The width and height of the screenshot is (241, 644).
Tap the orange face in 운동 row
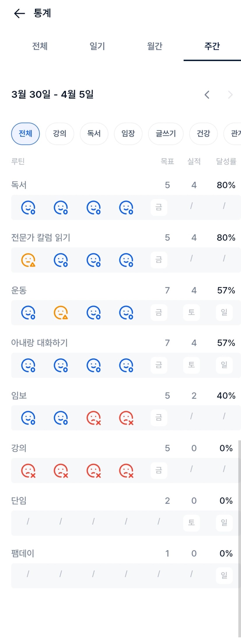pos(61,313)
